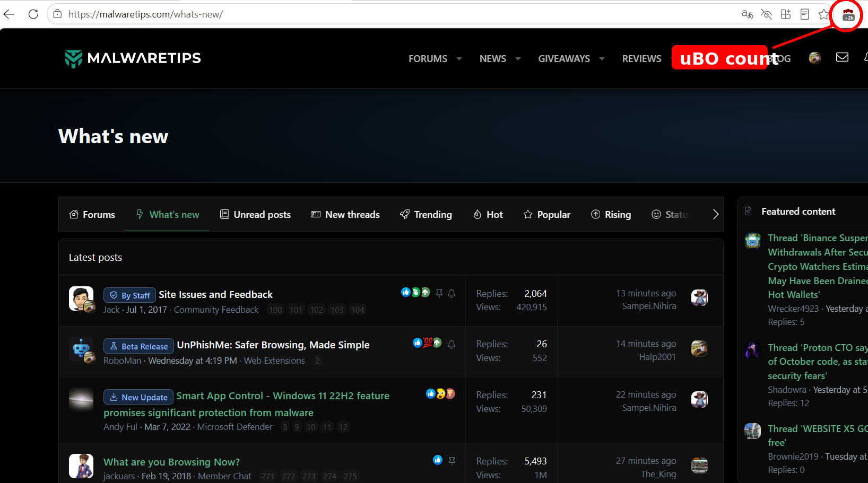868x483 pixels.
Task: Click the tracking prevention eye icon
Action: 766,14
